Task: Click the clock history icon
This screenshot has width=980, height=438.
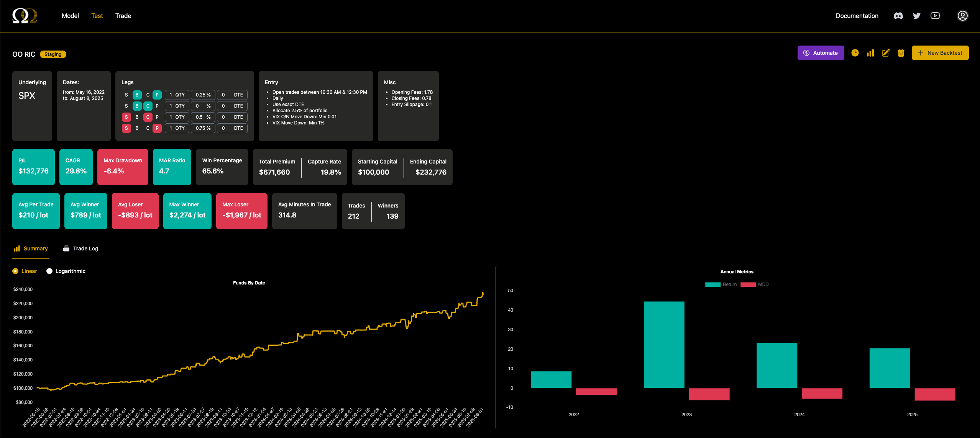Action: pyautogui.click(x=855, y=53)
